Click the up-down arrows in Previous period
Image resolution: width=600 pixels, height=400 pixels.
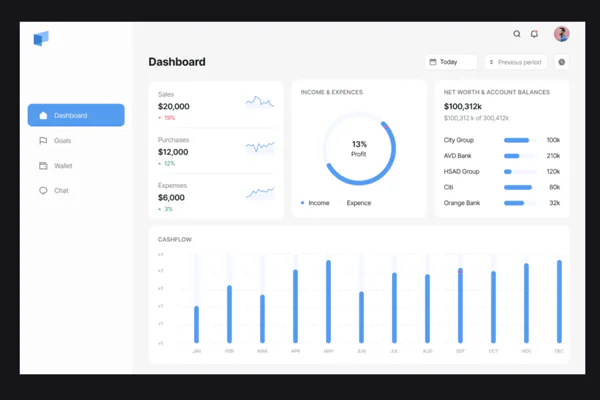pos(491,62)
